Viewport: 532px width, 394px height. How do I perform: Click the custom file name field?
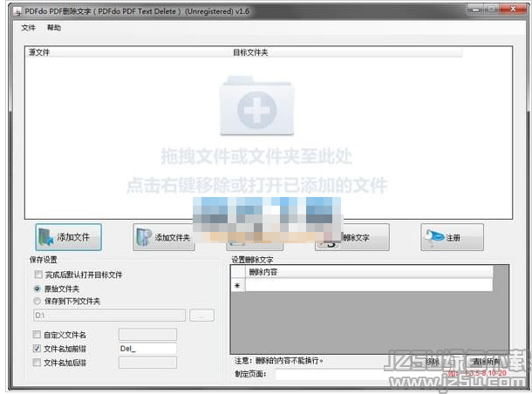pyautogui.click(x=147, y=335)
